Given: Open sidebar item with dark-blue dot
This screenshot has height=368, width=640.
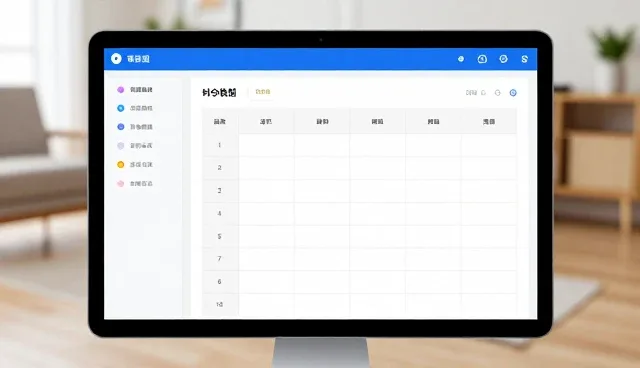Looking at the screenshot, I should [135, 127].
